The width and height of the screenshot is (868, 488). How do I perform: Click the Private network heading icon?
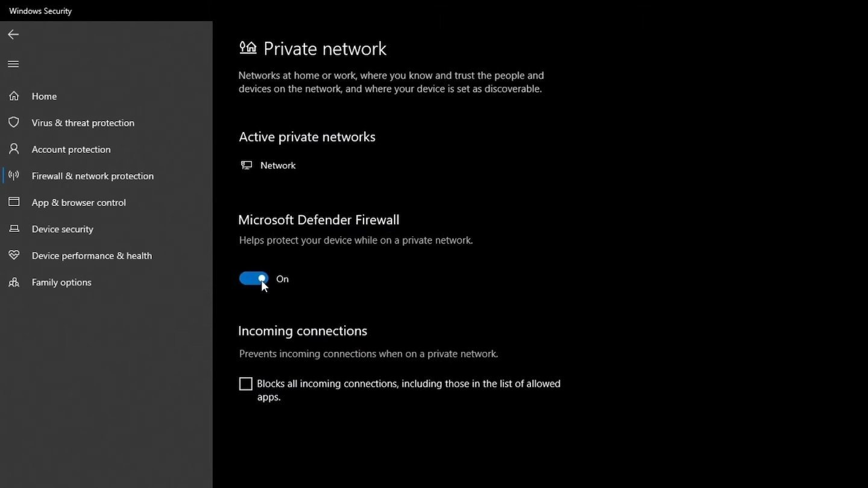point(248,48)
